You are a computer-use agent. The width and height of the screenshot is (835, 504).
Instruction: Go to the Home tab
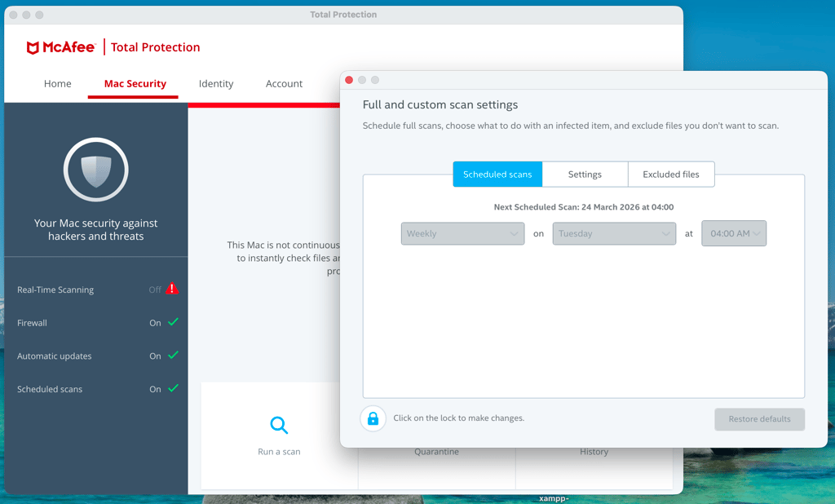(x=58, y=84)
